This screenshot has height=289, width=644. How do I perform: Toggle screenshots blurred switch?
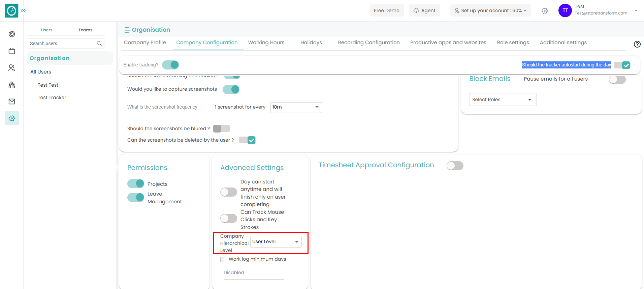click(x=222, y=128)
